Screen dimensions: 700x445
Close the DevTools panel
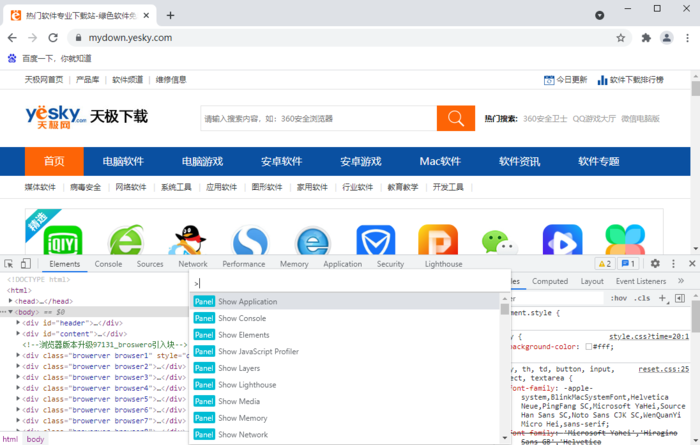[x=692, y=264]
